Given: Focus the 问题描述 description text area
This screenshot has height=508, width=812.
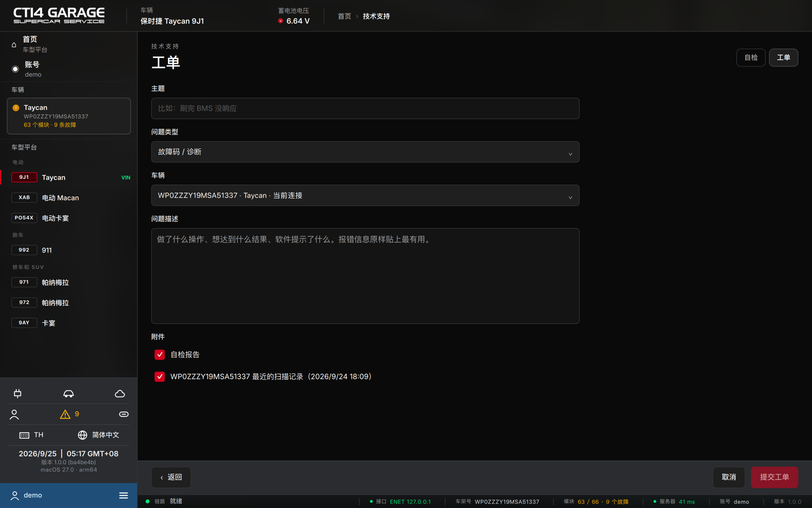Looking at the screenshot, I should [365, 276].
